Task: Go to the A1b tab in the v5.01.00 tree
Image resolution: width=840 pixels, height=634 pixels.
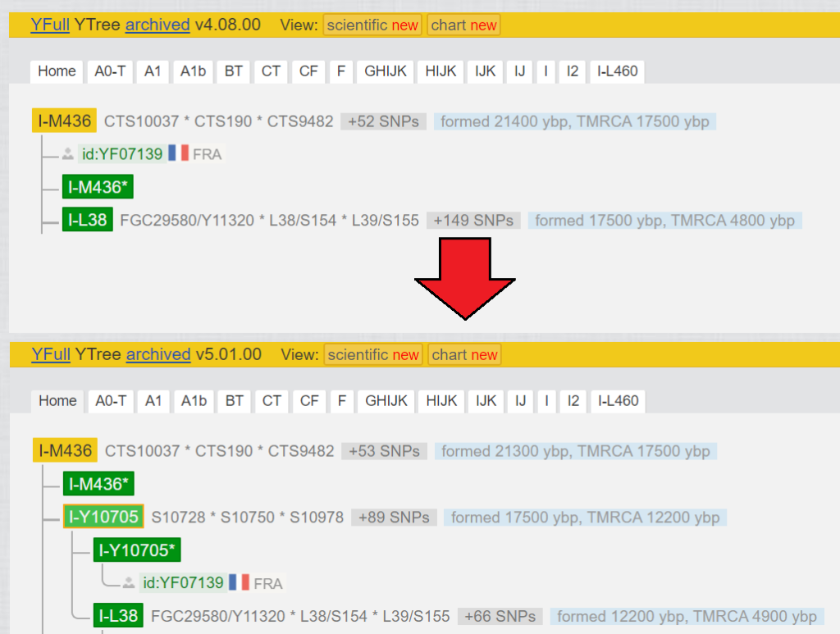Action: (x=194, y=401)
